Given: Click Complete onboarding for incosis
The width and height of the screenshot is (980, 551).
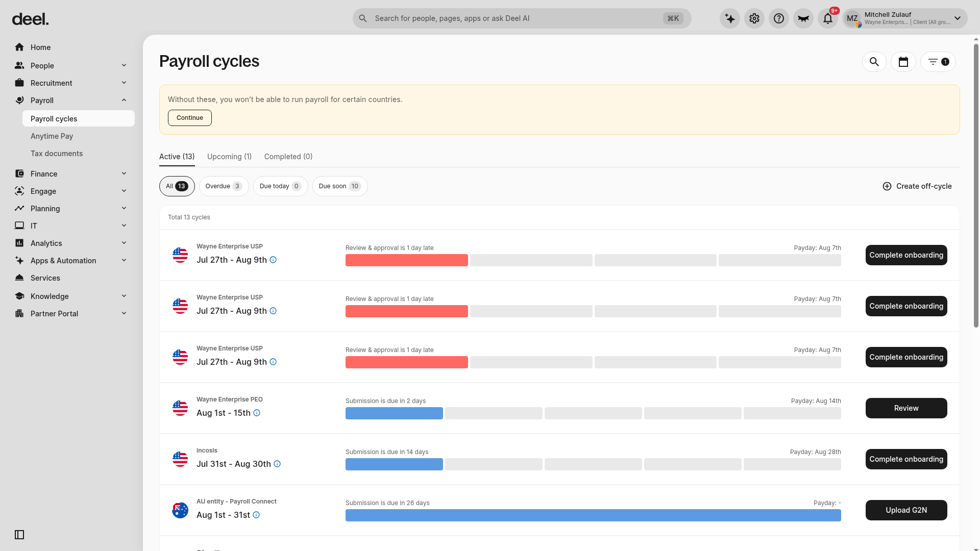Looking at the screenshot, I should coord(906,459).
